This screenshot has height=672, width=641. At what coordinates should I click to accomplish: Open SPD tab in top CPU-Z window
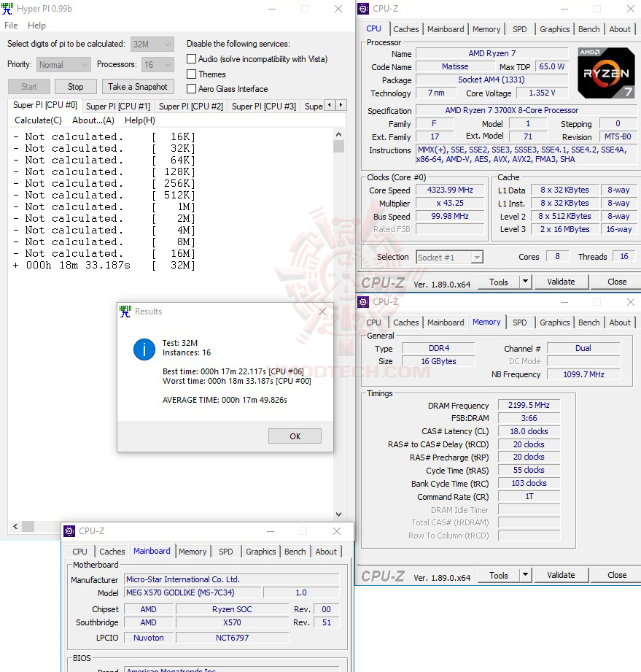point(520,29)
